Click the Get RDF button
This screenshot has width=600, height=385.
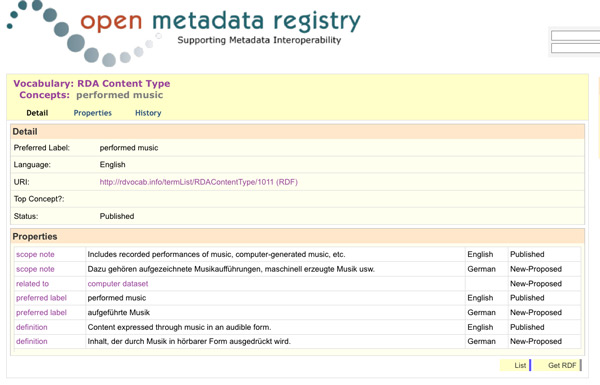click(x=558, y=365)
